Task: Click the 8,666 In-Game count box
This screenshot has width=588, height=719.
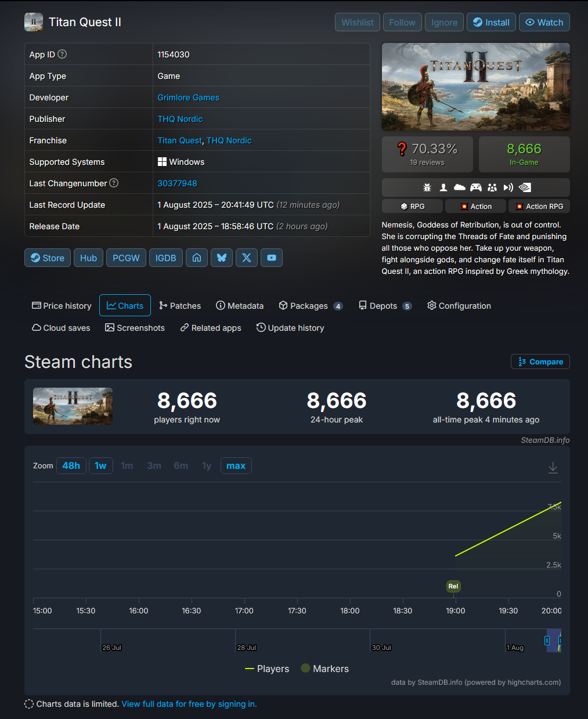Action: point(524,154)
